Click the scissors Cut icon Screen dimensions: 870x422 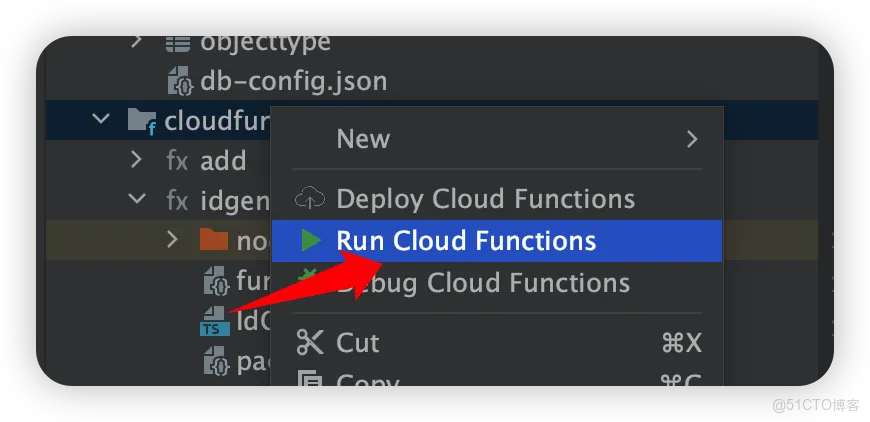pyautogui.click(x=310, y=342)
